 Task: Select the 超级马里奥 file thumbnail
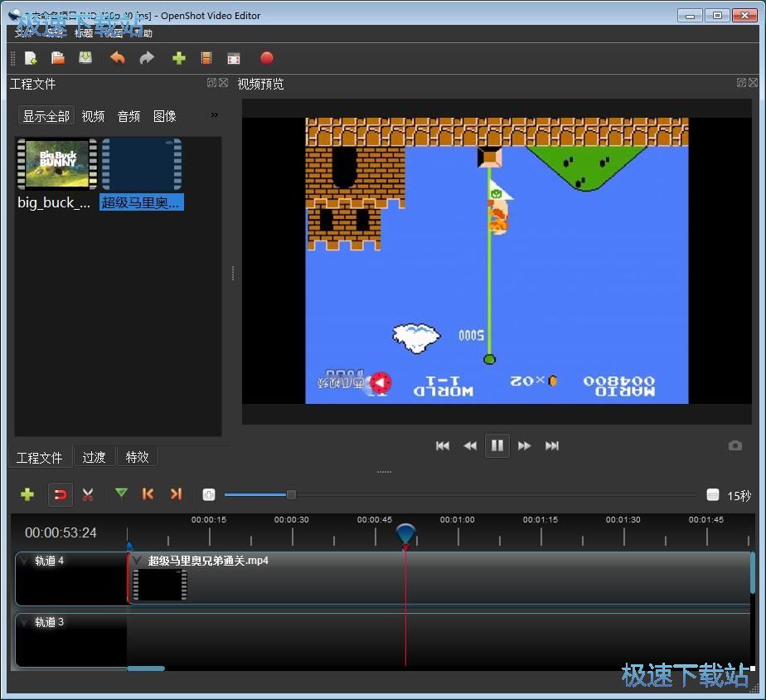pos(142,163)
